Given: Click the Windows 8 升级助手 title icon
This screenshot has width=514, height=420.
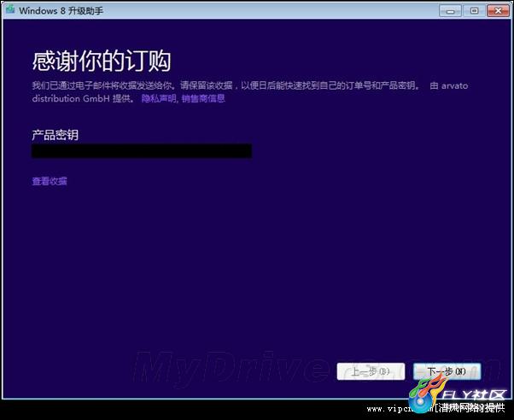Looking at the screenshot, I should (10, 9).
